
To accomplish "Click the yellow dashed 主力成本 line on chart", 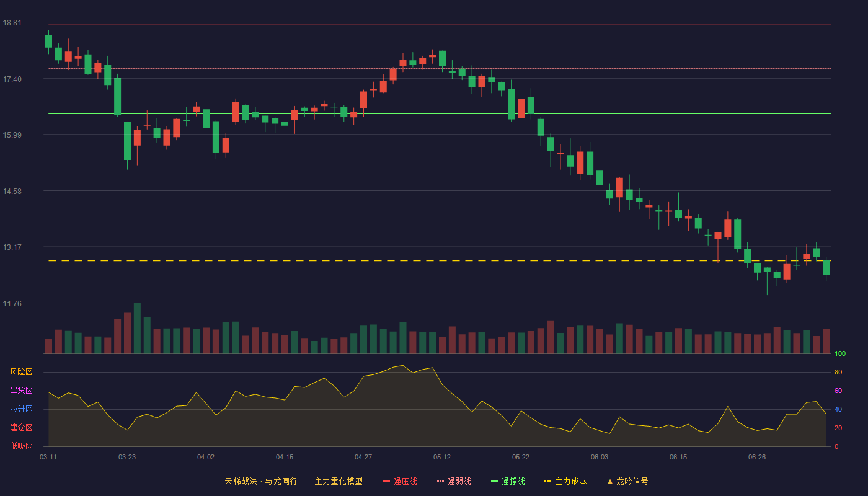I will pyautogui.click(x=440, y=261).
